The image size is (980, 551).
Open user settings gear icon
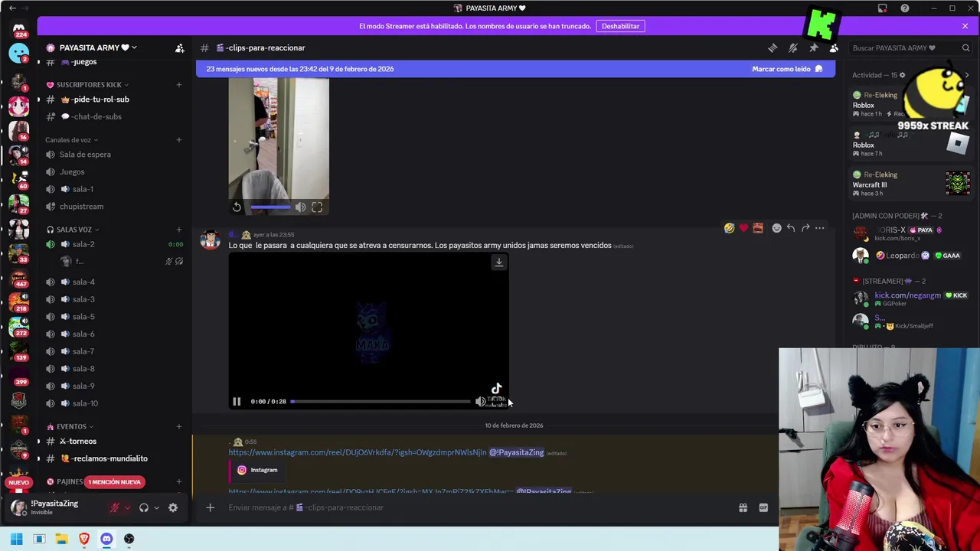pyautogui.click(x=173, y=507)
